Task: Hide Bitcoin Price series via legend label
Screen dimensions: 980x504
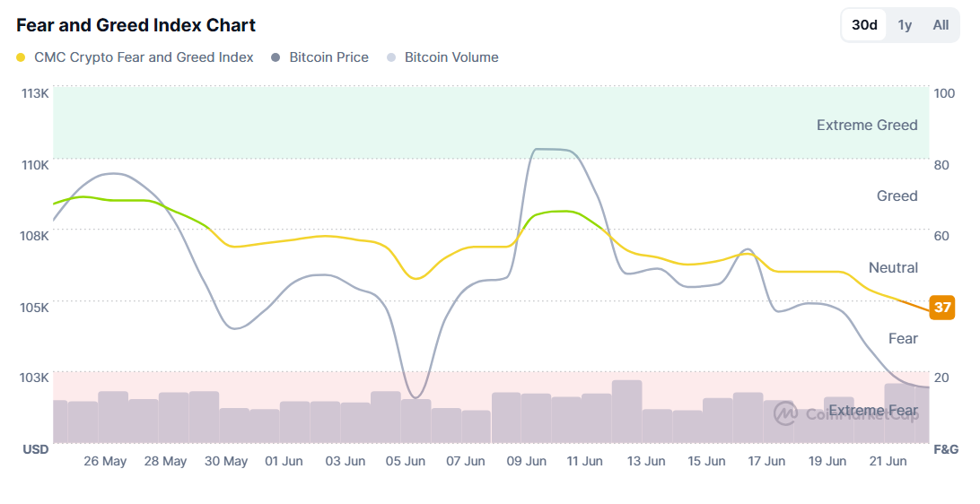Action: pos(328,57)
